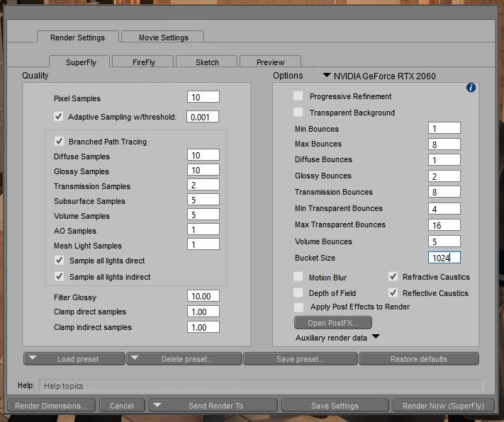Click the Pixel Samples value field
The image size is (504, 422).
203,98
